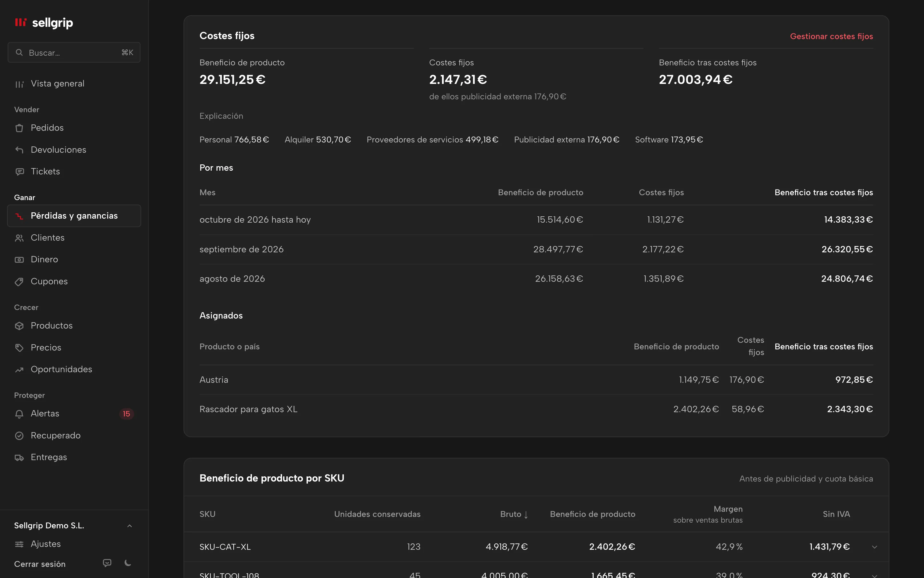Screen dimensions: 924x578
Task: Click the Vista general bars icon
Action: pyautogui.click(x=19, y=84)
